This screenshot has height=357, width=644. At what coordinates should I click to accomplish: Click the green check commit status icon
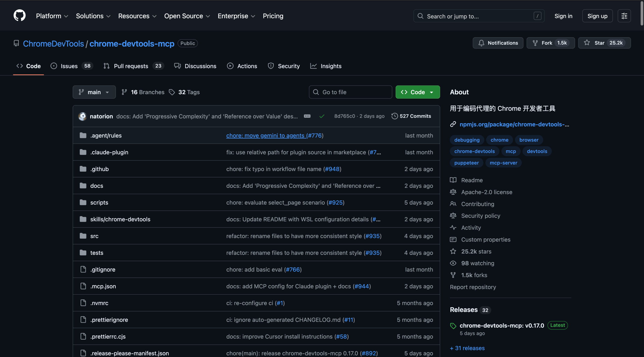[322, 116]
